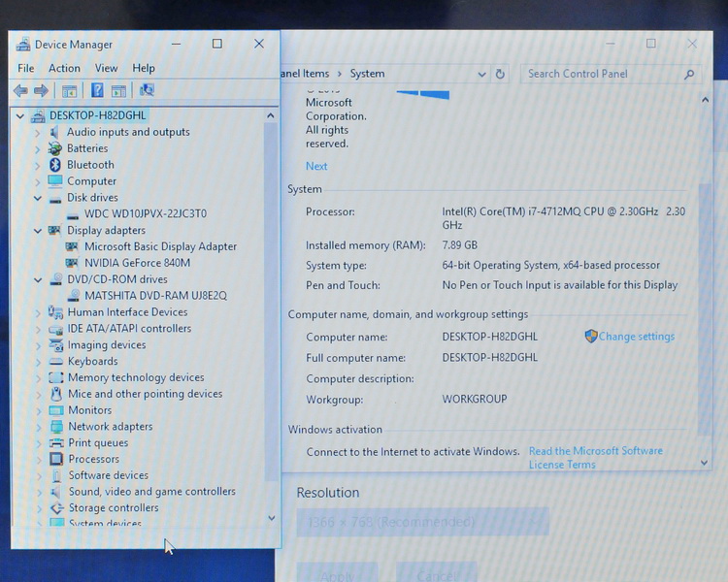
Task: Click the System window scrollbar up arrow
Action: pos(706,100)
